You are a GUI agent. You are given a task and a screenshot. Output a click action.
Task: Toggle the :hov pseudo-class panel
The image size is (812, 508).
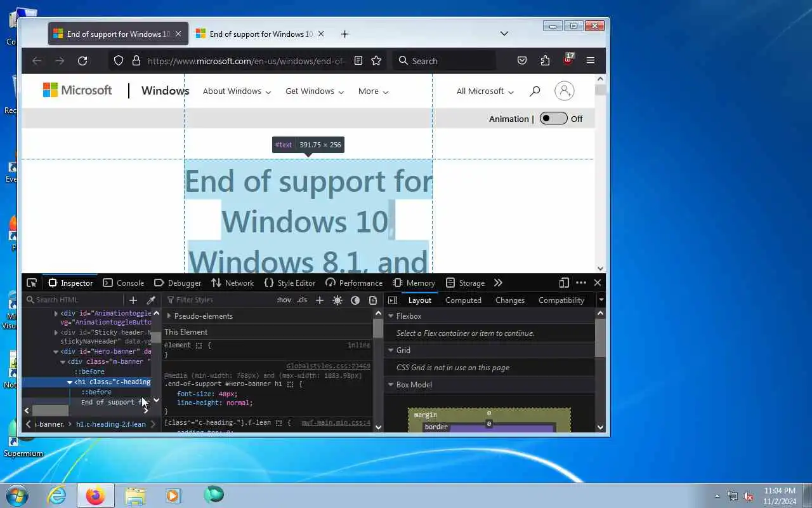(x=284, y=300)
